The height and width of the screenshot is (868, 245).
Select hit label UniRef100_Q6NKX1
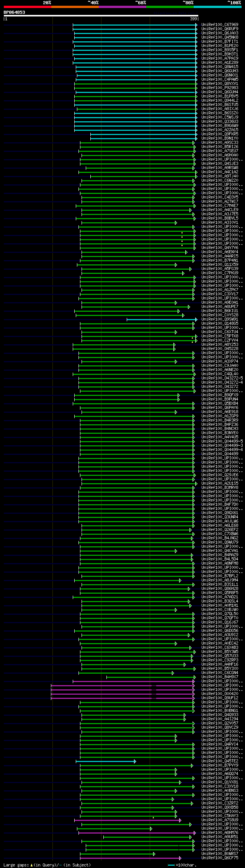click(x=220, y=75)
